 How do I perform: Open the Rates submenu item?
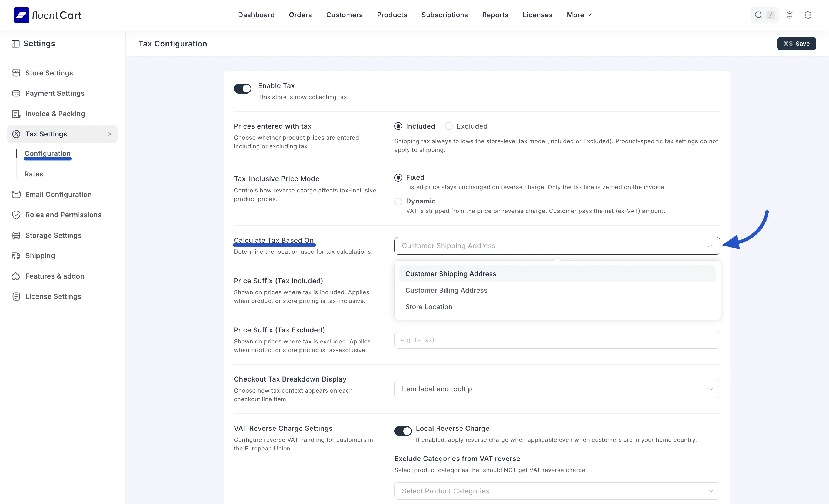coord(34,174)
